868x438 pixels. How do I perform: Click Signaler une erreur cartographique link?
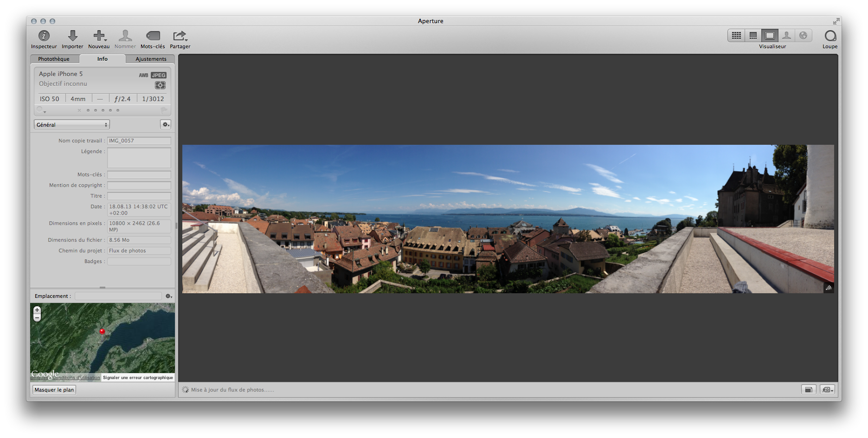[138, 378]
